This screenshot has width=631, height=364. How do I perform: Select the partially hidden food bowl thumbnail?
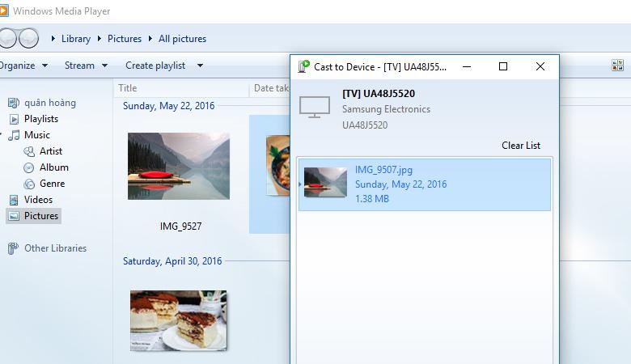click(x=277, y=166)
